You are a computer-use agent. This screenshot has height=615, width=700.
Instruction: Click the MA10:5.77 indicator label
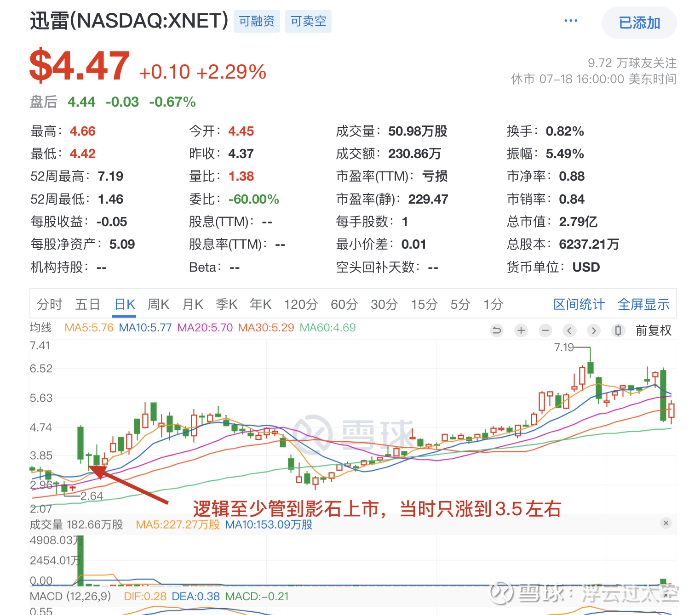(145, 328)
